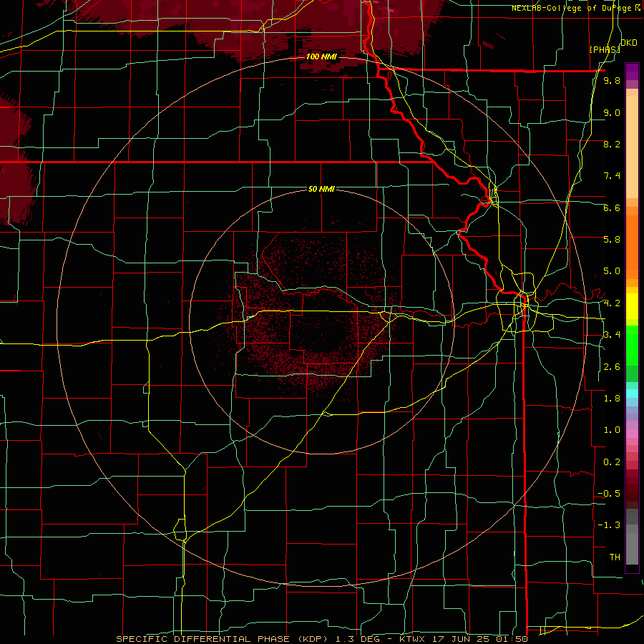Click the 9.0 scale value
This screenshot has height=644, width=644.
point(612,112)
